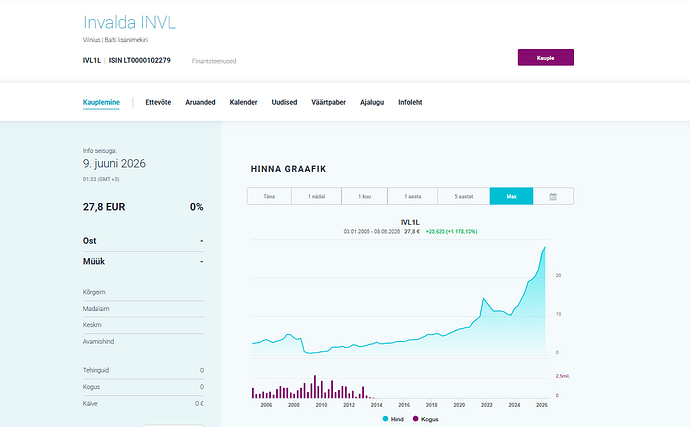
Task: Click the Invalda INVL heading
Action: 129,22
